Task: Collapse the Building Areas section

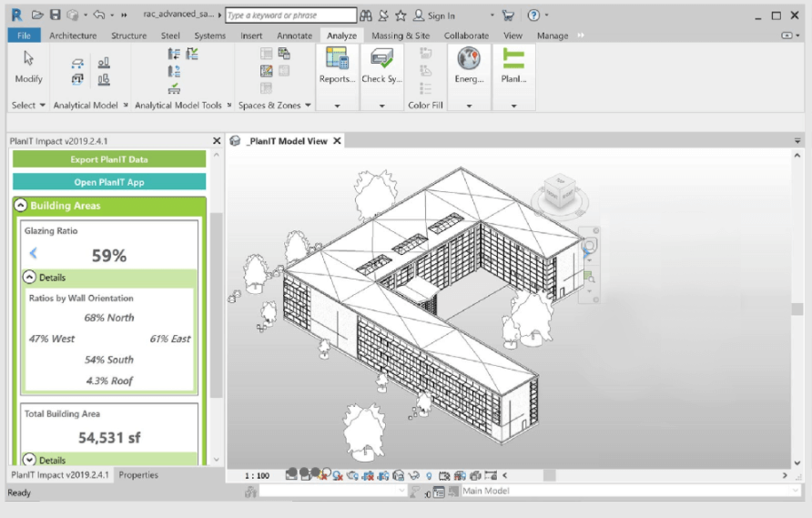Action: [20, 206]
